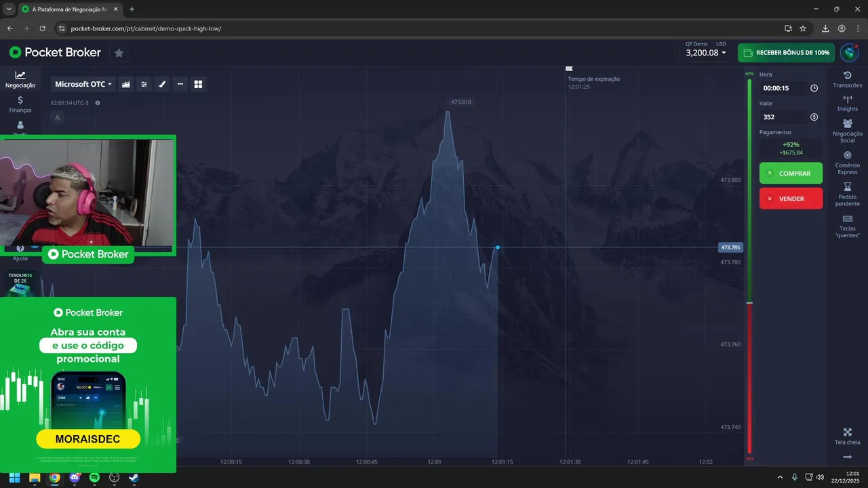This screenshot has height=488, width=868.
Task: Click the Hora 00:00:15 time field
Action: tap(791, 88)
